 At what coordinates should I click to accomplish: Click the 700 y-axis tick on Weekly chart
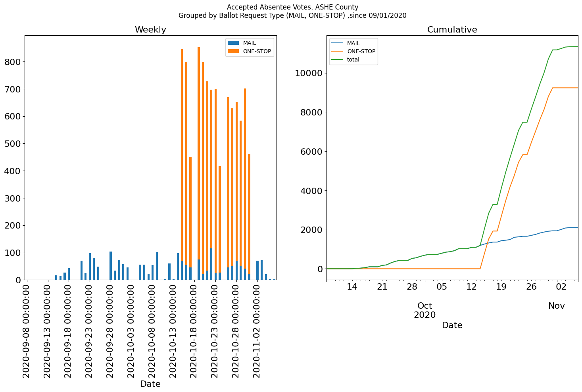(x=12, y=89)
